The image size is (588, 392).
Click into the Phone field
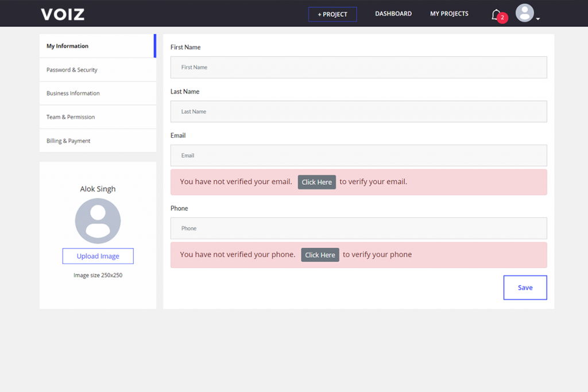[359, 228]
